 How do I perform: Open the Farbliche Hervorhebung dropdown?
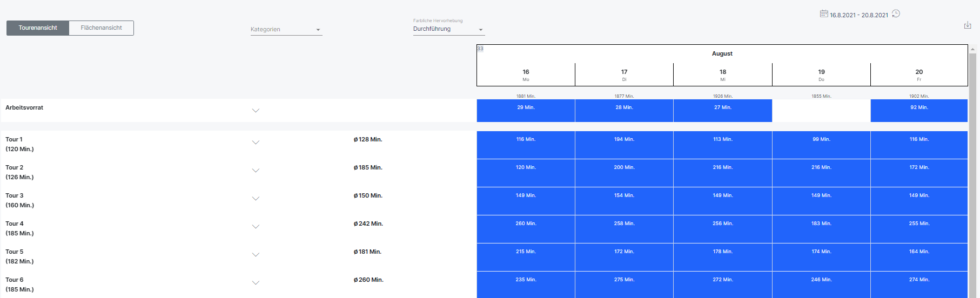448,29
